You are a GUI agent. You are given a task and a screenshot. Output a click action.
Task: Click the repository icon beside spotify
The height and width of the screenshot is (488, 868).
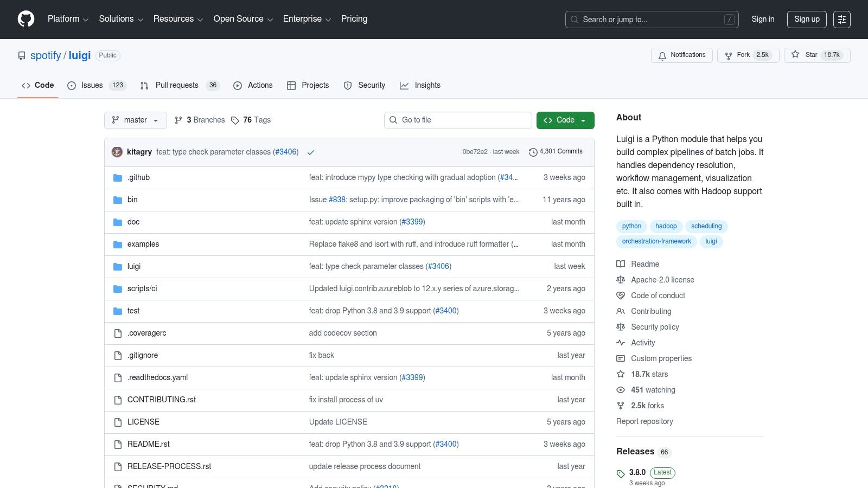tap(22, 56)
